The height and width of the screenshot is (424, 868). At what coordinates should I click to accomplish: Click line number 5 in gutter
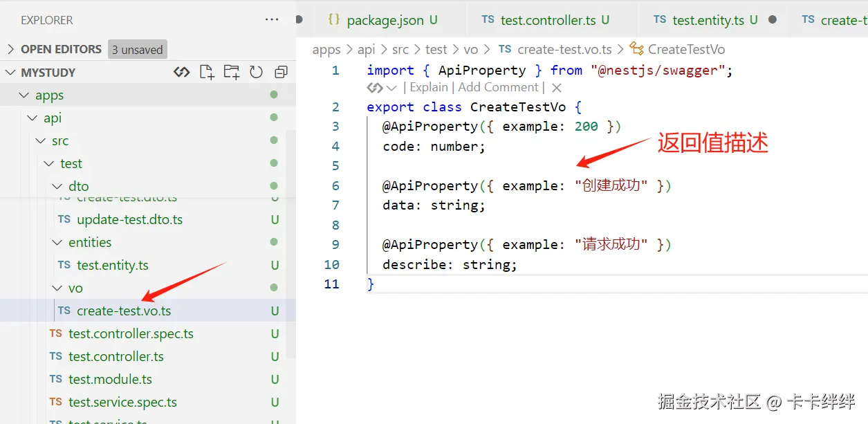[x=335, y=165]
